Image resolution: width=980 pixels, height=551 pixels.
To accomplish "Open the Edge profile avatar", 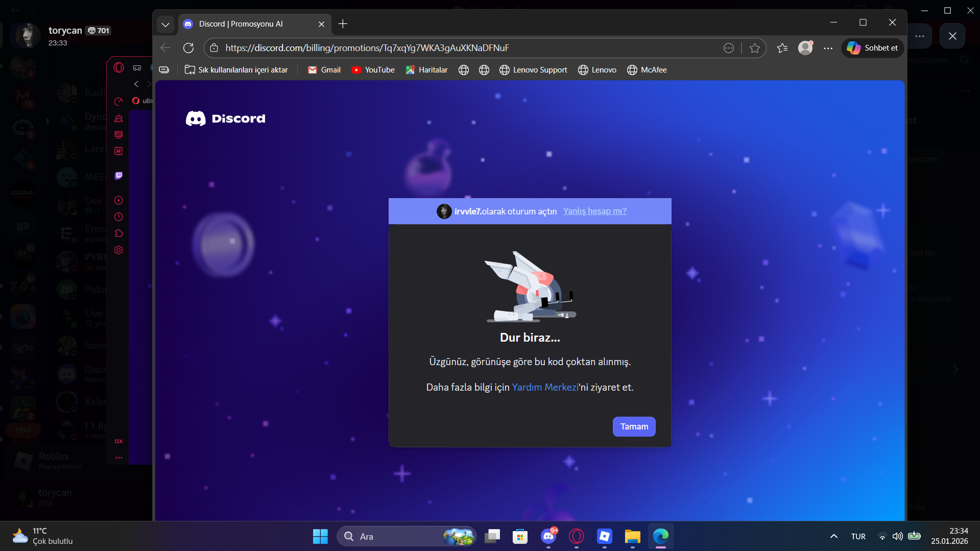I will click(805, 48).
